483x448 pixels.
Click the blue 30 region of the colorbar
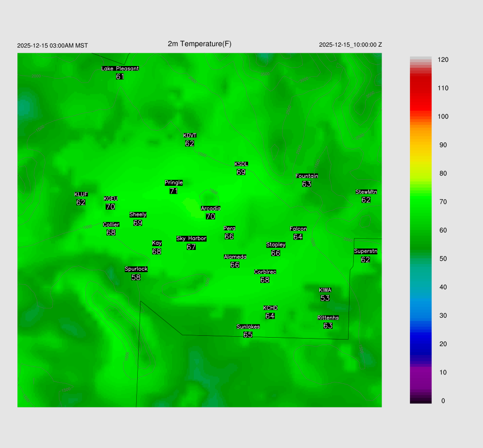click(421, 315)
